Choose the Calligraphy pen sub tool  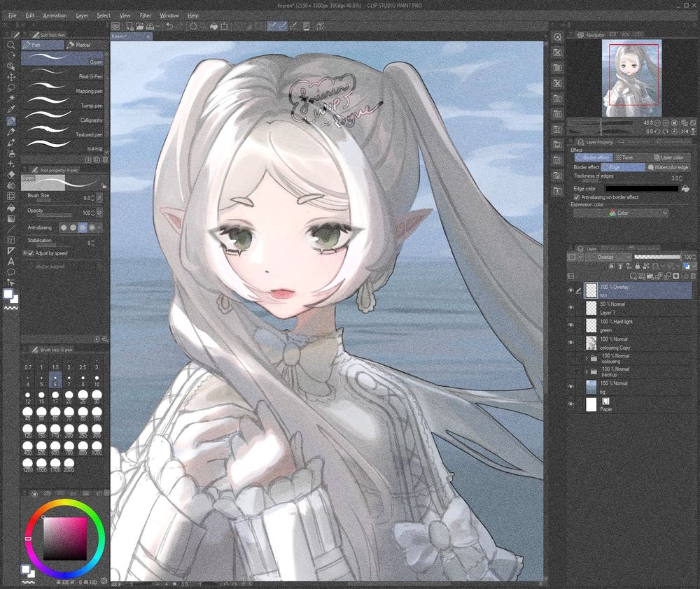click(62, 117)
